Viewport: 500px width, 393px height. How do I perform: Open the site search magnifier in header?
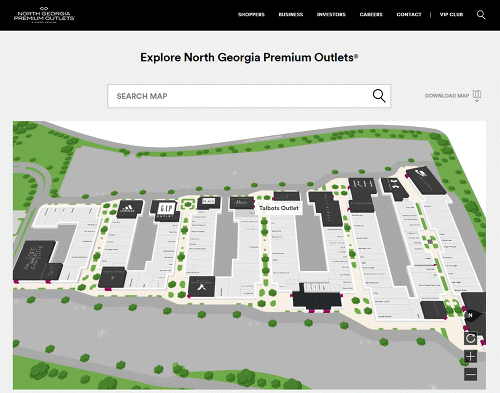(x=481, y=15)
